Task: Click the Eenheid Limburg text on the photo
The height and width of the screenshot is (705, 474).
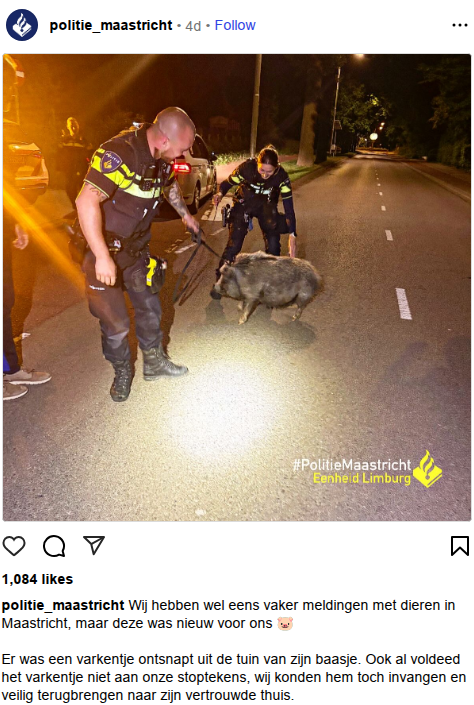Action: point(362,478)
